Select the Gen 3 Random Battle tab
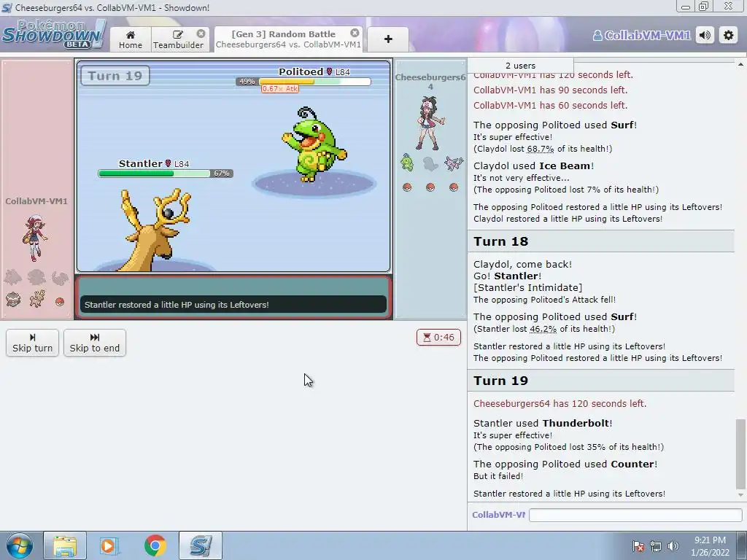The height and width of the screenshot is (560, 747). (287, 39)
